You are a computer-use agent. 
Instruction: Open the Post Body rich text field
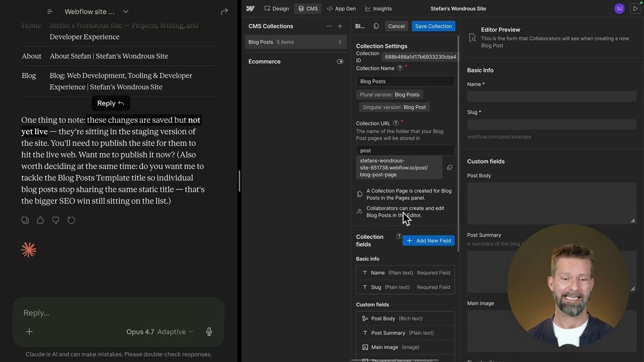tap(405, 318)
